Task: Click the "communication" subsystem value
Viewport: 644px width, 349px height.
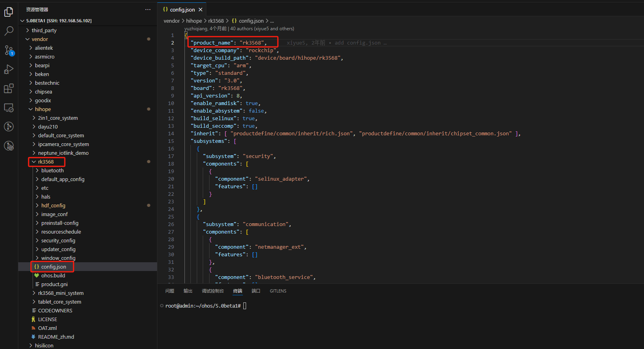Action: point(266,224)
